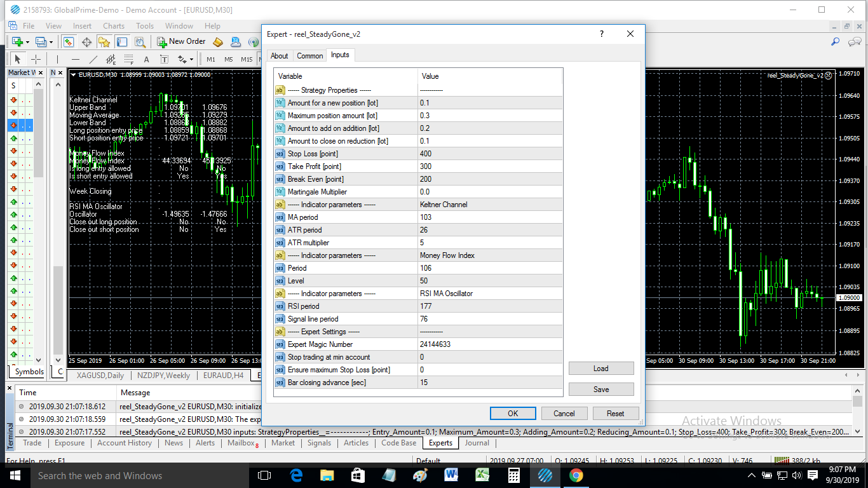Toggle the Data Window crosshair-target icon
Screen dimensions: 868x488
(x=86, y=42)
